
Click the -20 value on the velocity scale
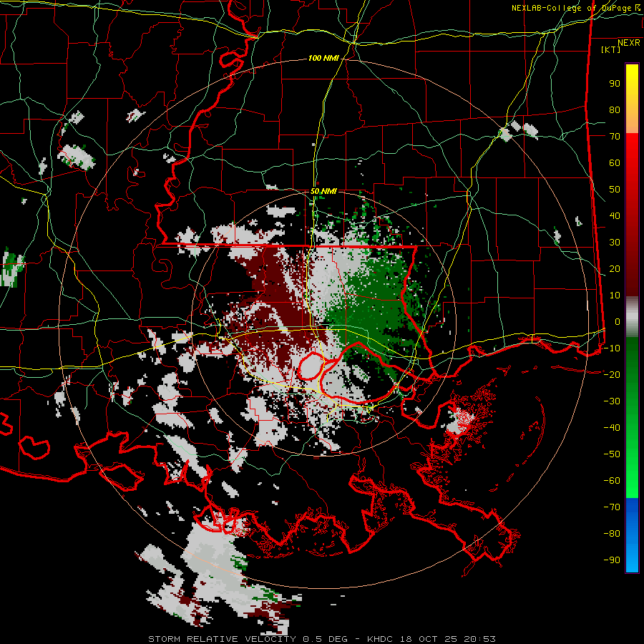point(612,375)
